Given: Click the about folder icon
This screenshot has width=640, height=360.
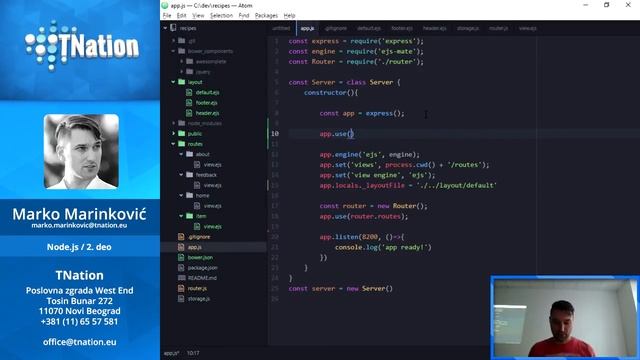Looking at the screenshot, I should (190, 154).
